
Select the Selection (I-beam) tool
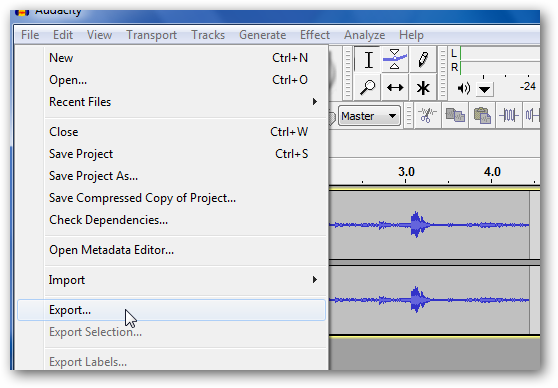coord(368,60)
